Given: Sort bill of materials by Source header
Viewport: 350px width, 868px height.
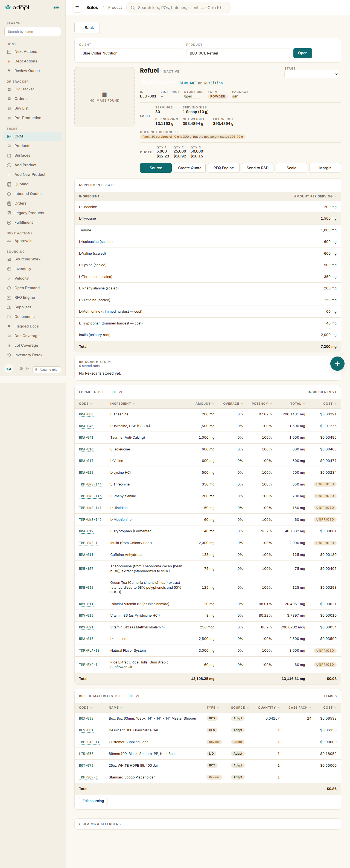Looking at the screenshot, I should pyautogui.click(x=240, y=708).
